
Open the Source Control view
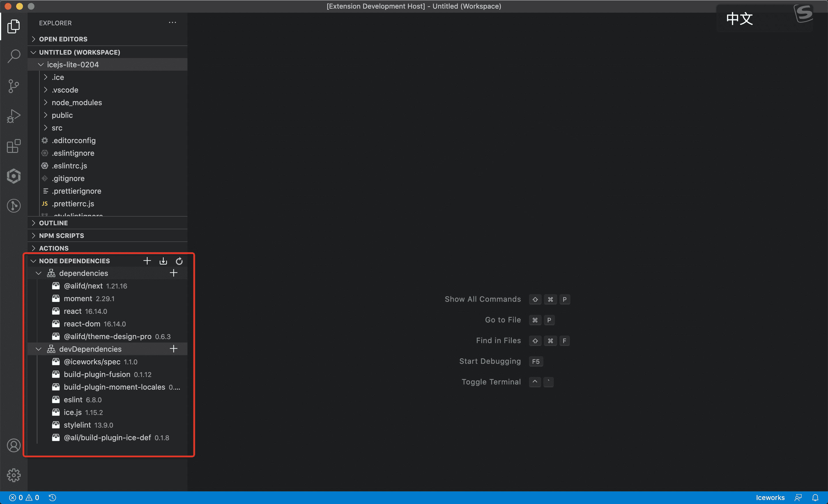tap(14, 86)
